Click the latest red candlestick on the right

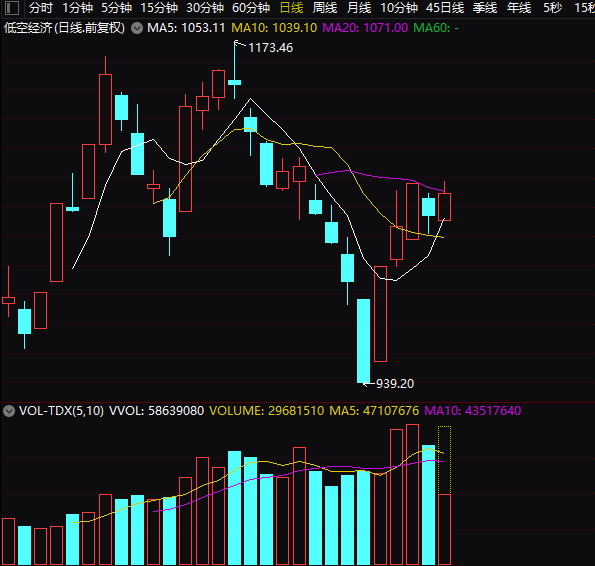point(444,207)
